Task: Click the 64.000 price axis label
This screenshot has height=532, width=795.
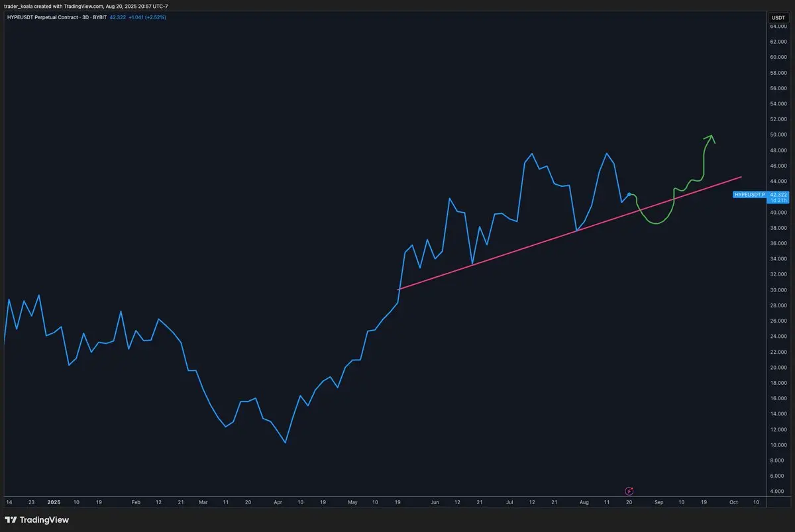Action: coord(778,26)
